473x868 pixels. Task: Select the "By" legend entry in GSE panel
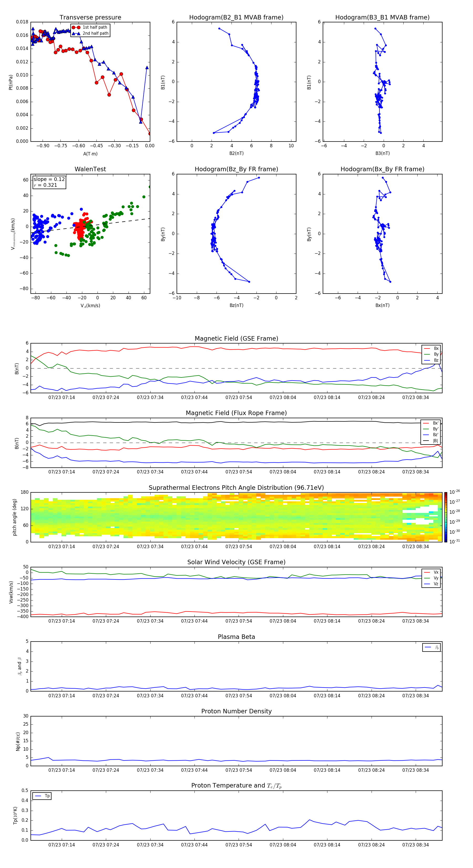(x=431, y=354)
